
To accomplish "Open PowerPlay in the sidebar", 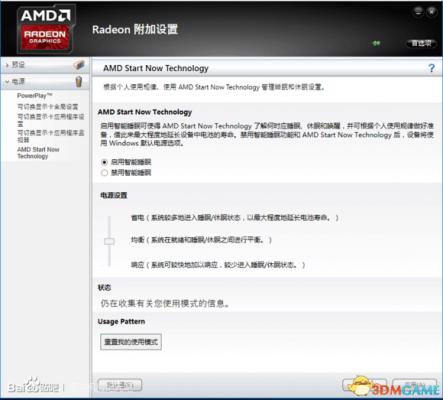I will click(35, 96).
